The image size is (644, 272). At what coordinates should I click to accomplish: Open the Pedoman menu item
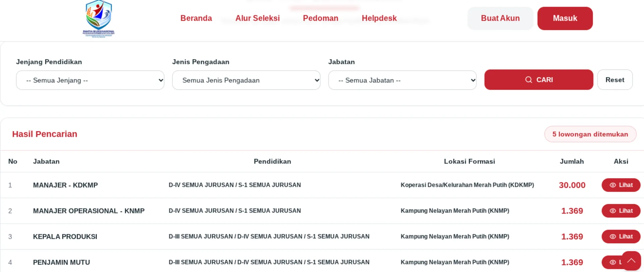(321, 18)
